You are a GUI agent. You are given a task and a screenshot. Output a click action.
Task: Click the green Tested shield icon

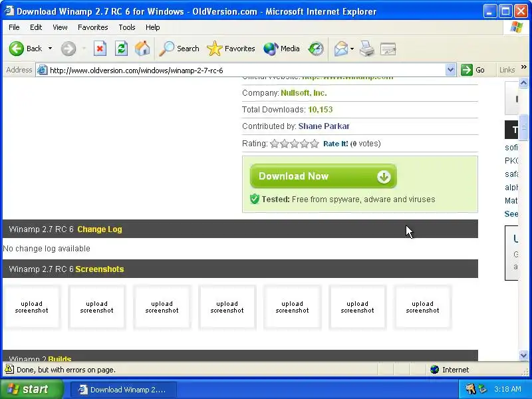255,199
